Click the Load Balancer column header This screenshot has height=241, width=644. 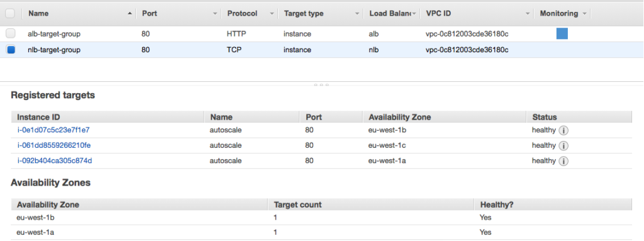[x=393, y=14]
